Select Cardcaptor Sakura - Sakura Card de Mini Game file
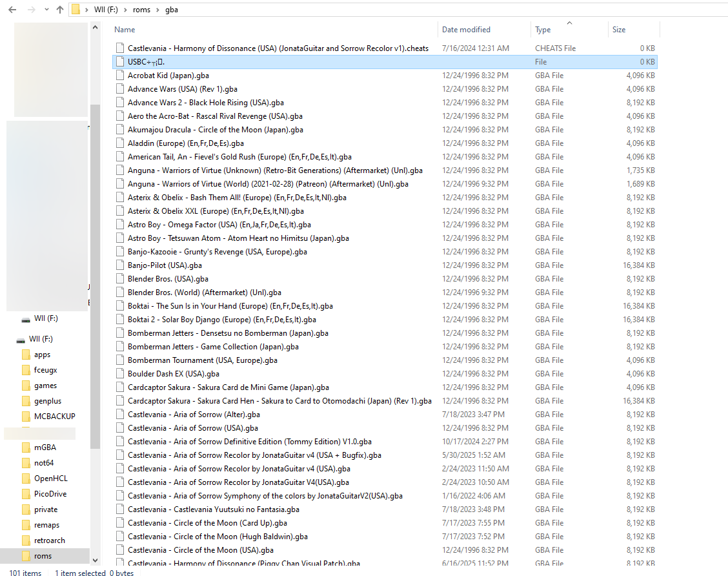Image resolution: width=728 pixels, height=576 pixels. point(228,387)
